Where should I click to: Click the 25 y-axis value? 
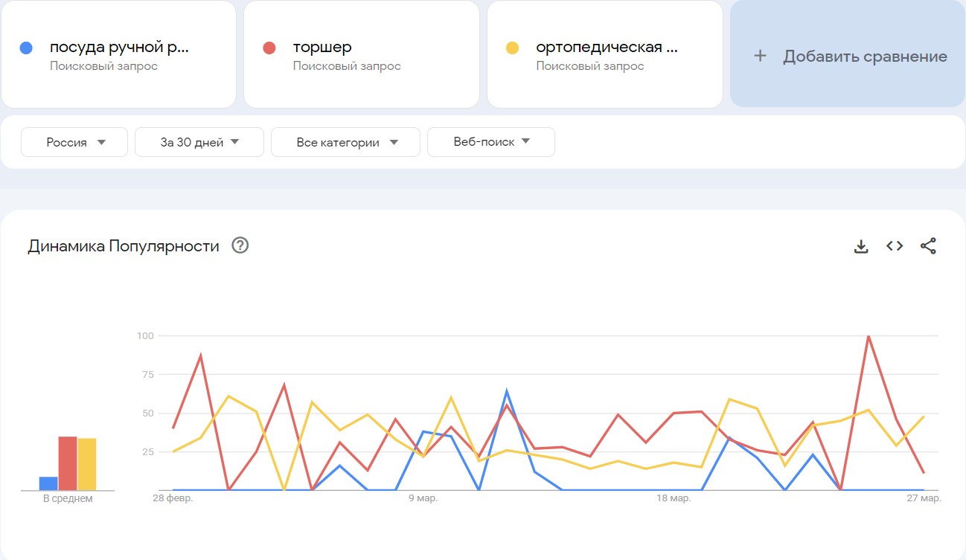click(148, 452)
